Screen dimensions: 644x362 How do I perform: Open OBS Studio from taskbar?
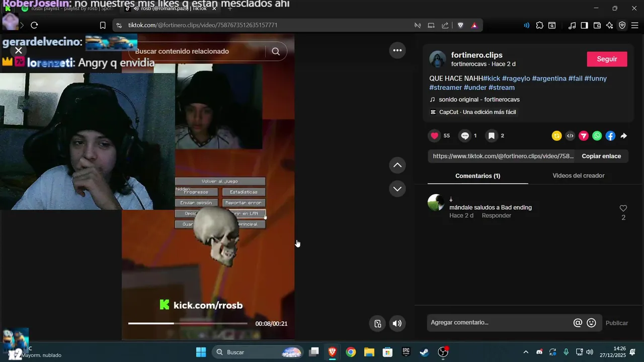click(443, 352)
